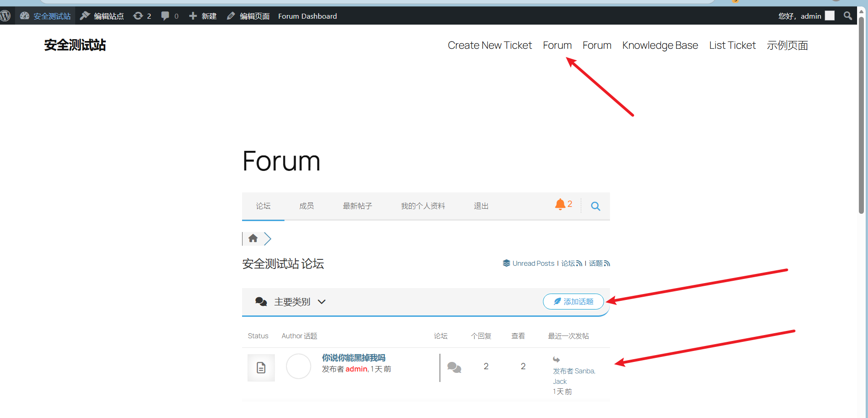The width and height of the screenshot is (868, 418).
Task: Open Knowledge Base nav link
Action: coord(660,45)
